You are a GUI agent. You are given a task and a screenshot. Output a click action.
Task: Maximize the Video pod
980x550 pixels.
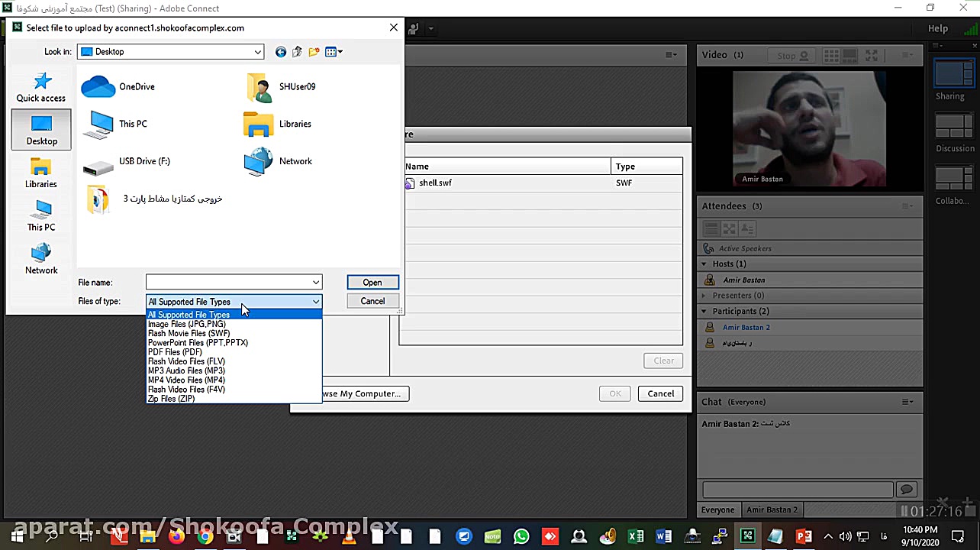[x=872, y=55]
